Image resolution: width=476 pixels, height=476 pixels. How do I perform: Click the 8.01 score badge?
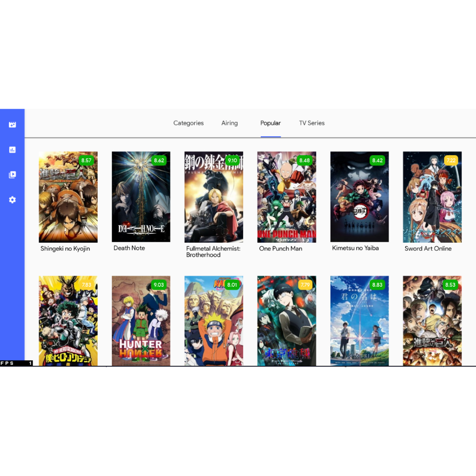pyautogui.click(x=232, y=285)
